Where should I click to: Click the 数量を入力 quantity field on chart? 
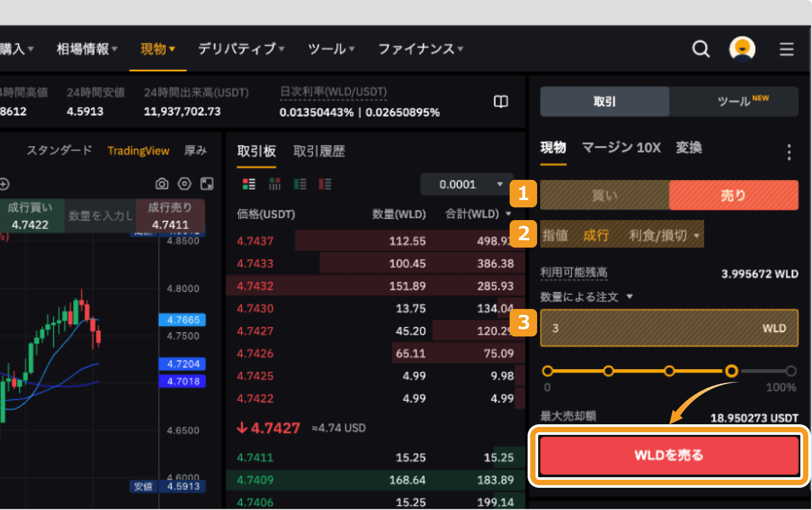click(x=100, y=216)
